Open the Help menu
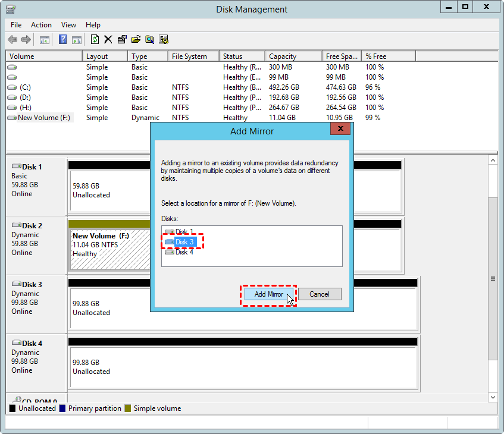This screenshot has width=504, height=434. (x=93, y=25)
